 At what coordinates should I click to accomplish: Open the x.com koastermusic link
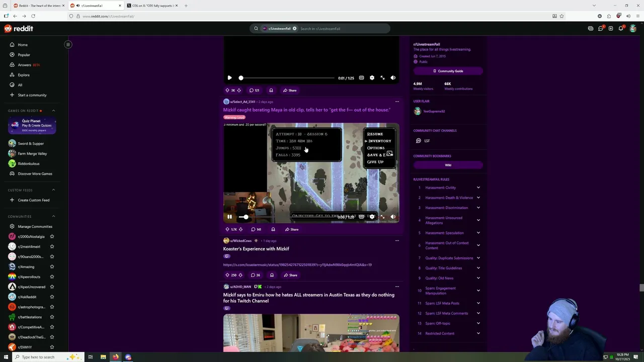[x=297, y=265]
